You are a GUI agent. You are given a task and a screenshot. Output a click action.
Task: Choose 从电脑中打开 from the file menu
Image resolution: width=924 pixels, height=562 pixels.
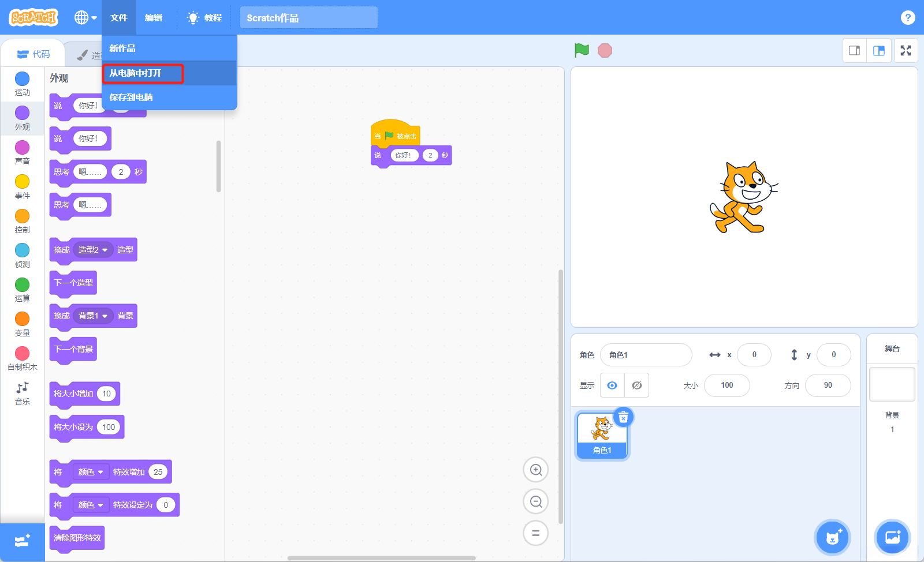[169, 73]
